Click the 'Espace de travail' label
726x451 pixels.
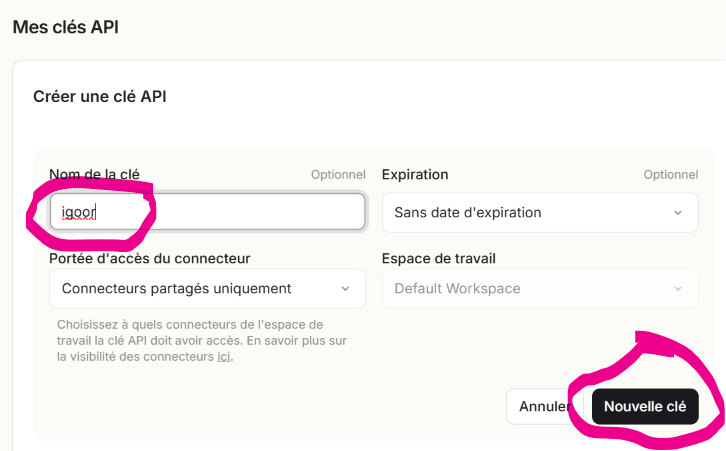point(439,258)
